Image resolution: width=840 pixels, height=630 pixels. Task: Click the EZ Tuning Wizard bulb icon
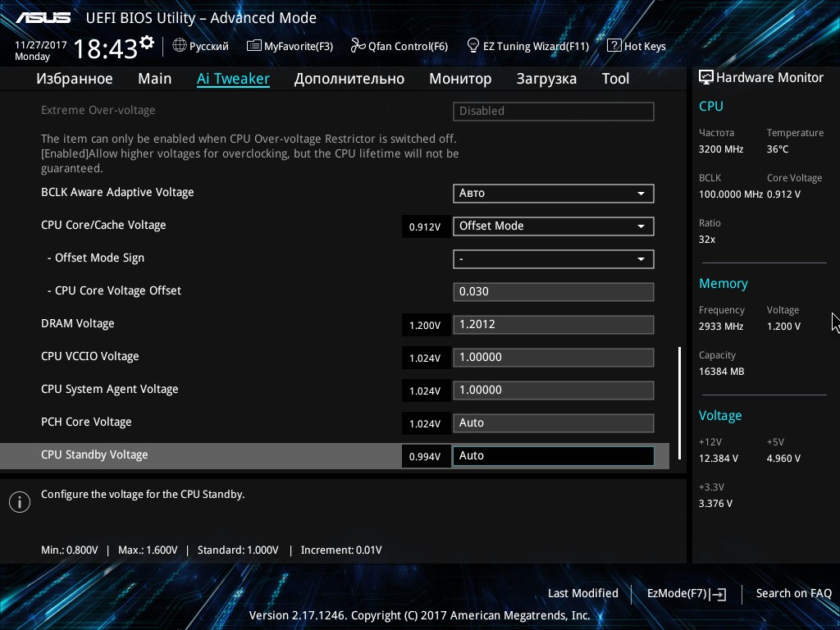tap(472, 46)
